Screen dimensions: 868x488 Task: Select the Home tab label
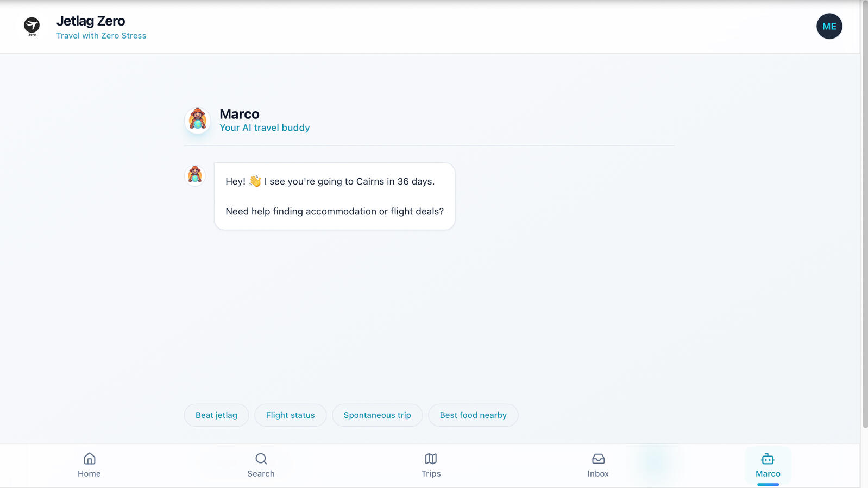89,474
